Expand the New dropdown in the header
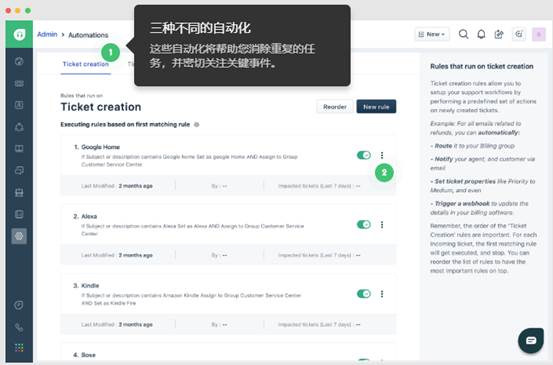The image size is (553, 365). click(432, 34)
